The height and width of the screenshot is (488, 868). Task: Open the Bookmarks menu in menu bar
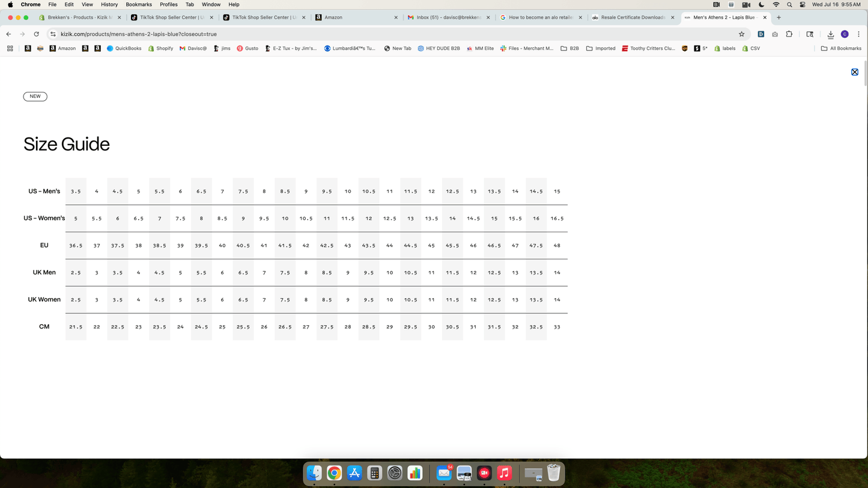click(x=138, y=4)
